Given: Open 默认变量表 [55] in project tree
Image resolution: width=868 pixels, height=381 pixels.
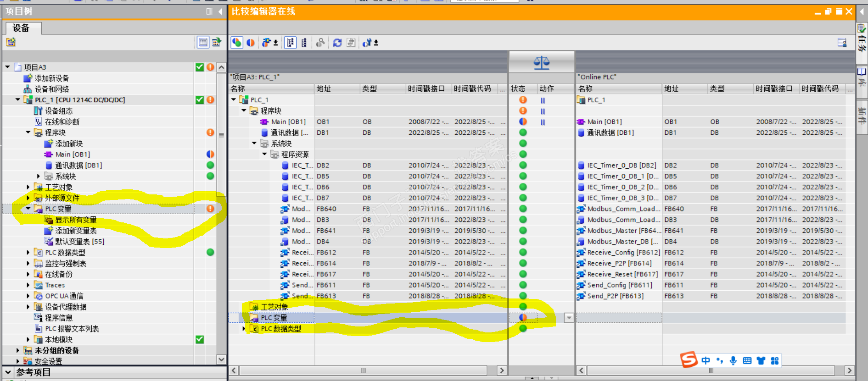Looking at the screenshot, I should [80, 242].
